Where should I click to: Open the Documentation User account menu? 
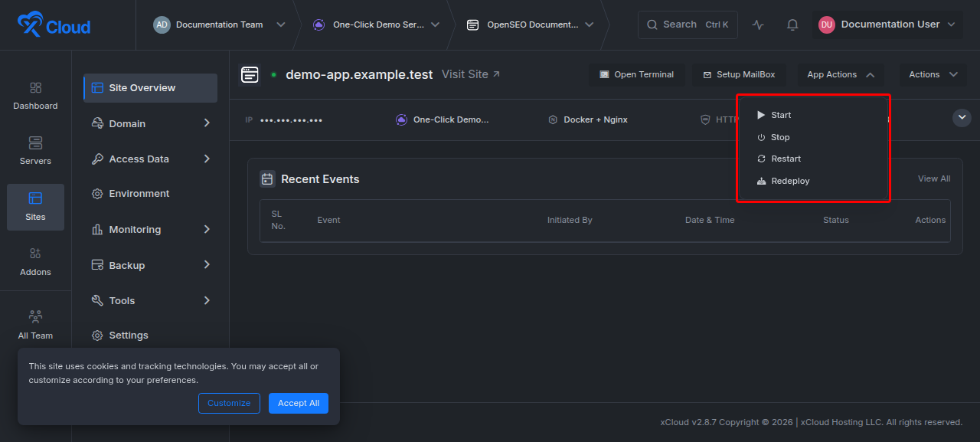pos(887,25)
